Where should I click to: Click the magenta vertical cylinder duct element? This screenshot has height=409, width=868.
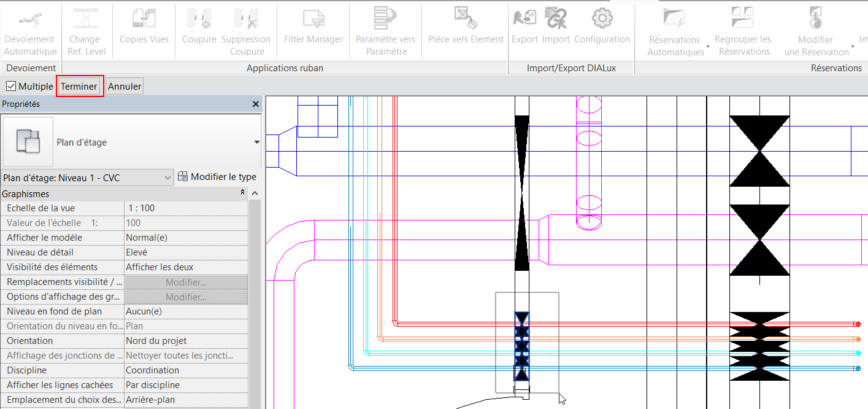point(588,163)
